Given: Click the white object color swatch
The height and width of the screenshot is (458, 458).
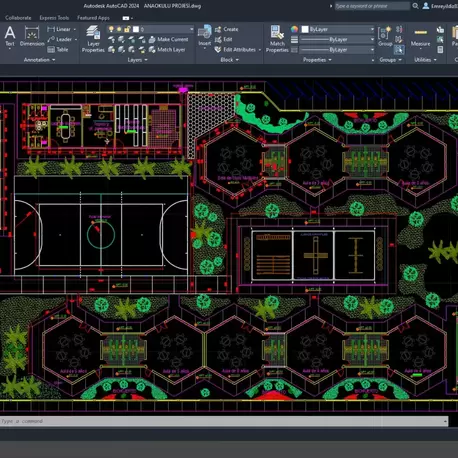Looking at the screenshot, I should pyautogui.click(x=305, y=29).
